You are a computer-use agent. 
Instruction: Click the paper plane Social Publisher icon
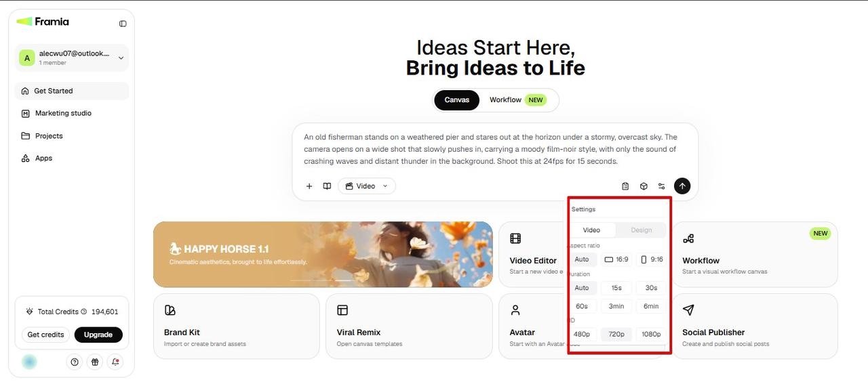[688, 310]
